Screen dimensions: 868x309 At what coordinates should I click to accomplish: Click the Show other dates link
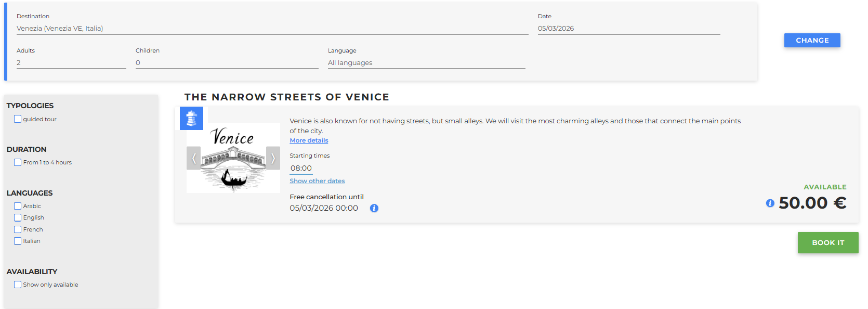(x=317, y=181)
